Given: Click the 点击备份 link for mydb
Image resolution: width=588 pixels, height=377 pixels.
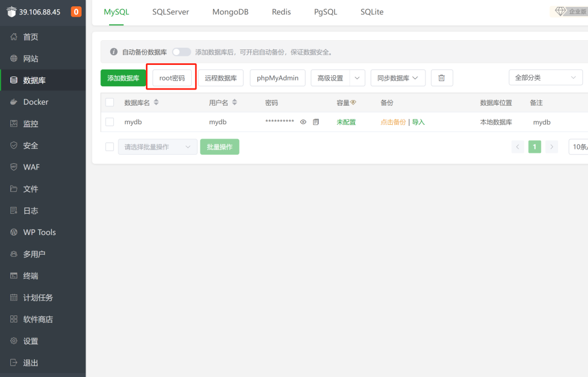Looking at the screenshot, I should tap(393, 122).
